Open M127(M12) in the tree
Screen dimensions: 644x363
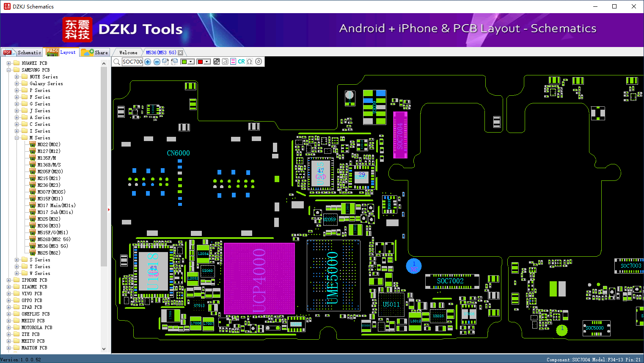[49, 151]
